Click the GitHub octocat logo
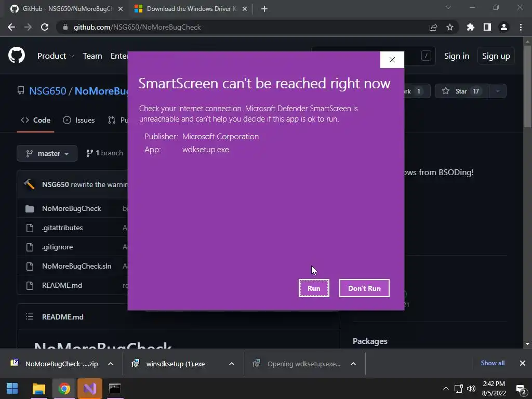The image size is (532, 399). 17,55
